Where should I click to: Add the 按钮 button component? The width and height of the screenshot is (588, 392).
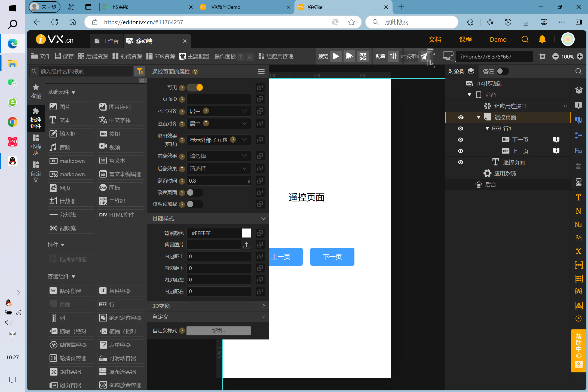121,134
